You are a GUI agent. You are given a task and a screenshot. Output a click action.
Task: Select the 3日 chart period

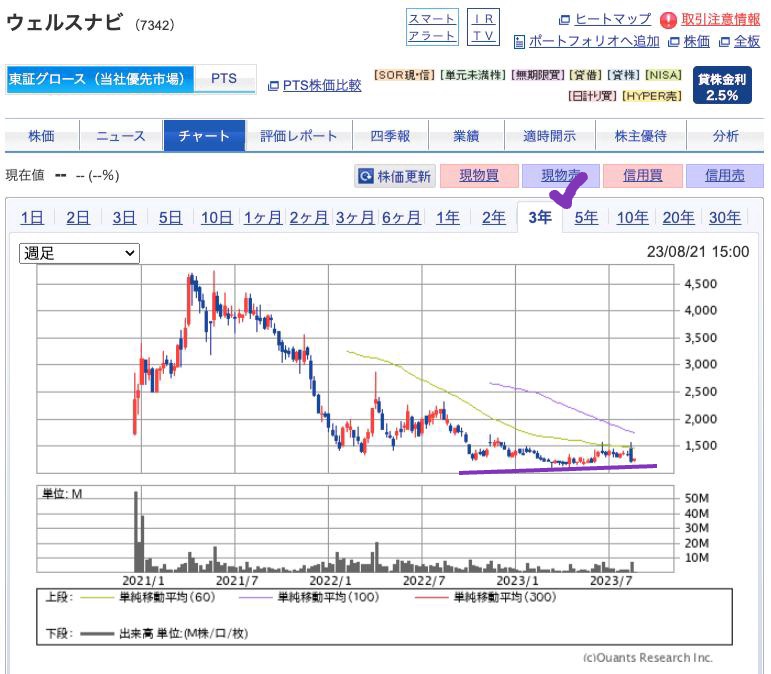124,217
